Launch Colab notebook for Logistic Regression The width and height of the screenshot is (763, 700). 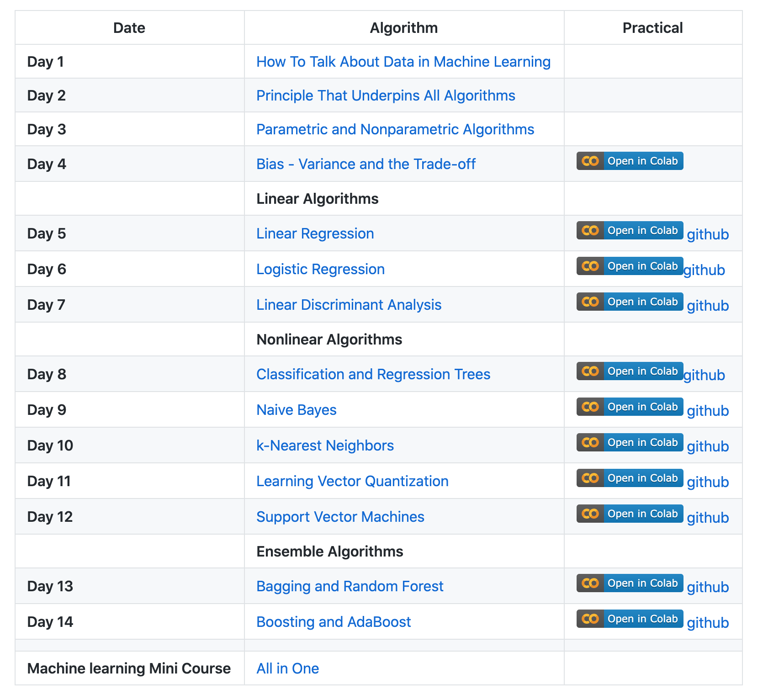pyautogui.click(x=629, y=266)
